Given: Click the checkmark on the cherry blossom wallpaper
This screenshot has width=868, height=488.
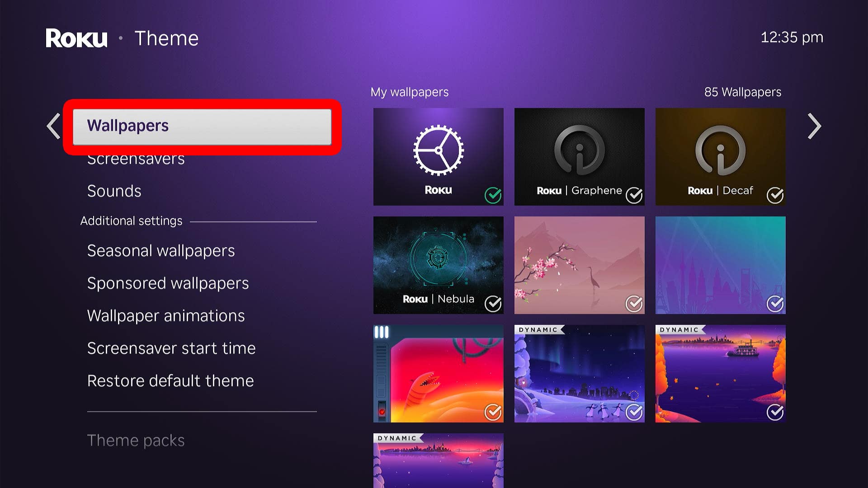Looking at the screenshot, I should (x=634, y=304).
